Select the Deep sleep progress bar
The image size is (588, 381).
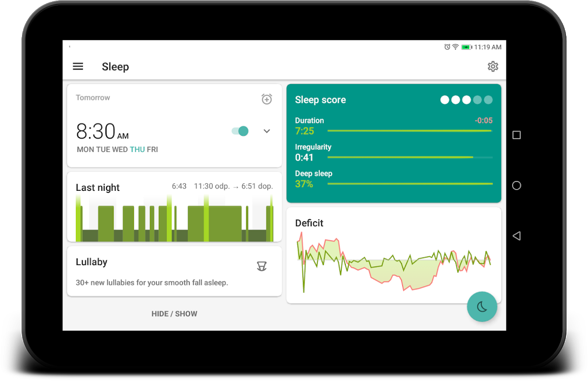click(410, 184)
